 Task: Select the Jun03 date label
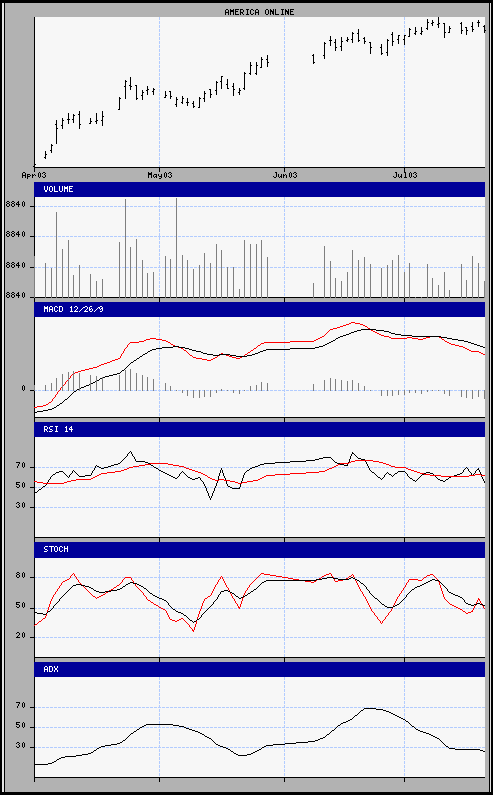285,175
